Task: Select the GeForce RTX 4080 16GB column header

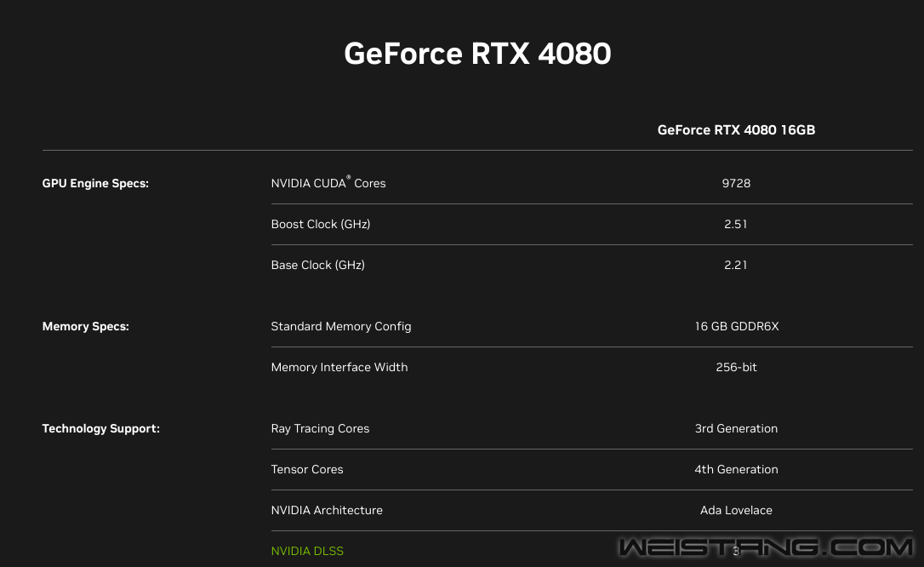Action: [736, 130]
